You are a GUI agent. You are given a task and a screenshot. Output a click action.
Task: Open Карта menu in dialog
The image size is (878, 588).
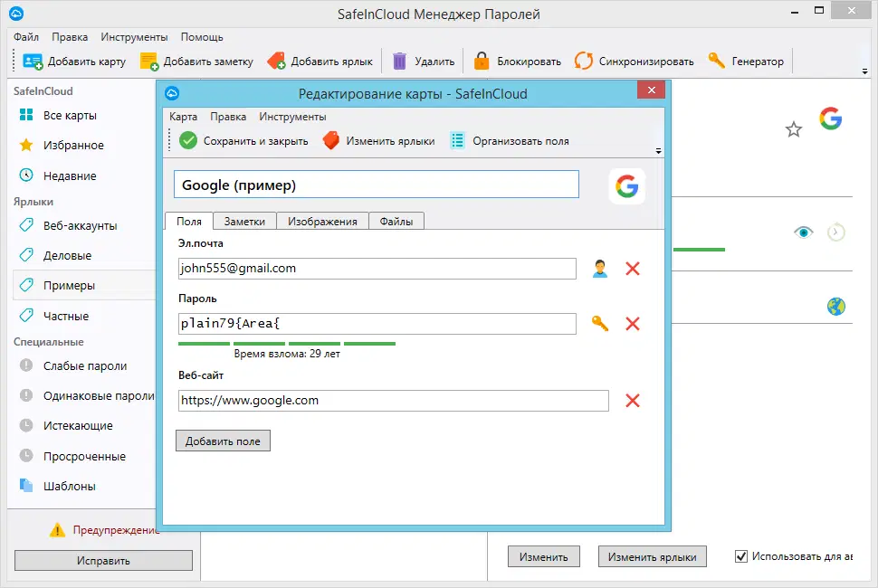click(183, 117)
